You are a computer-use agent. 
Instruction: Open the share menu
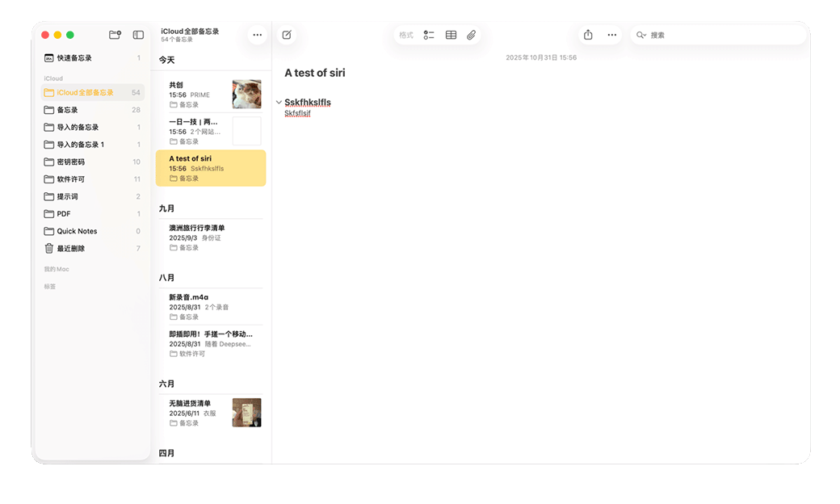click(588, 35)
